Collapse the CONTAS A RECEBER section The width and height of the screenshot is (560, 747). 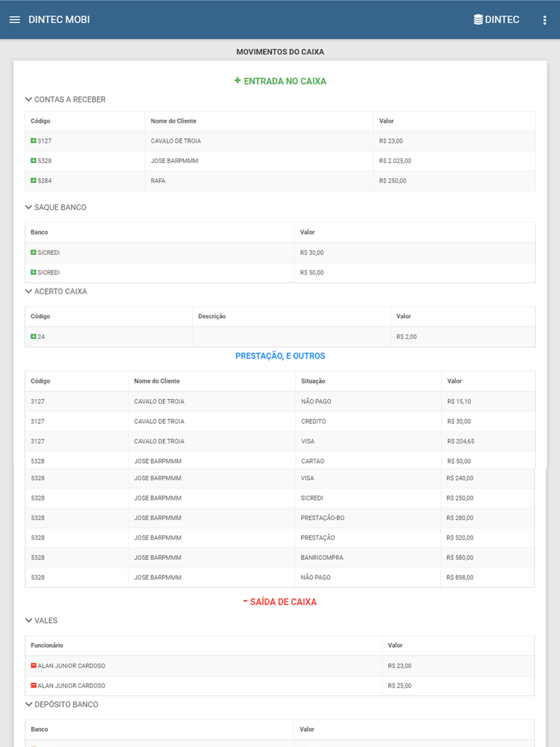tap(29, 99)
